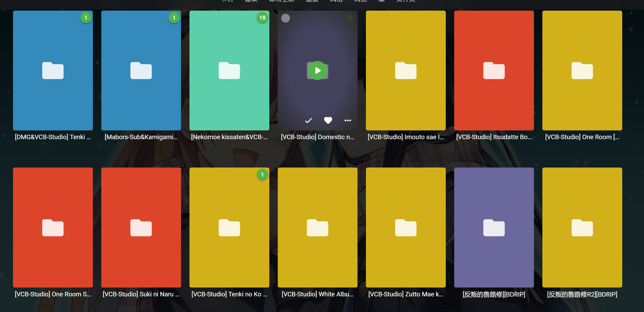Open the [VCB-Studio] White Albu... folder card
This screenshot has width=644, height=312.
tap(318, 227)
